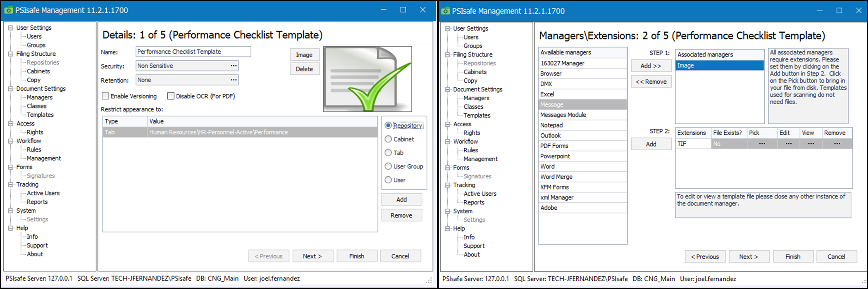868x289 pixels.
Task: Select the Tab radio button
Action: pyautogui.click(x=388, y=153)
